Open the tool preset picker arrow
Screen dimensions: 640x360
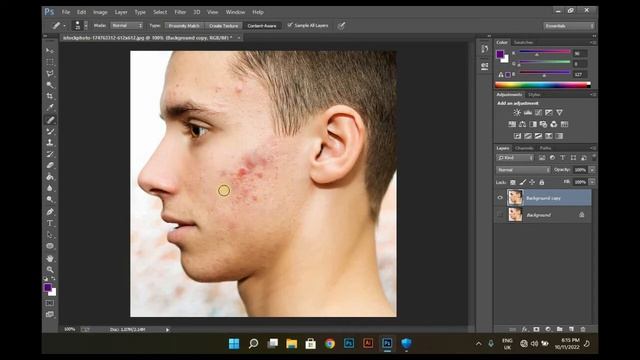(64, 26)
